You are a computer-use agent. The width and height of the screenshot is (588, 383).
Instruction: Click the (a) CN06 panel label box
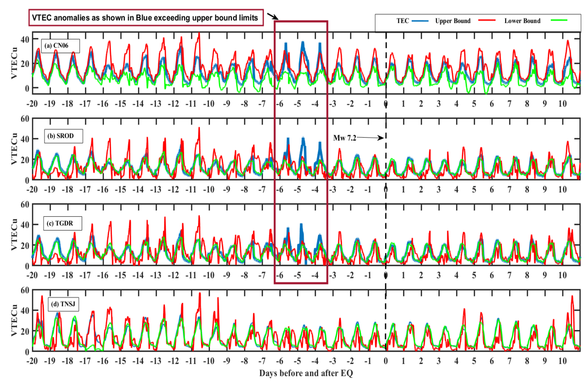coord(60,46)
